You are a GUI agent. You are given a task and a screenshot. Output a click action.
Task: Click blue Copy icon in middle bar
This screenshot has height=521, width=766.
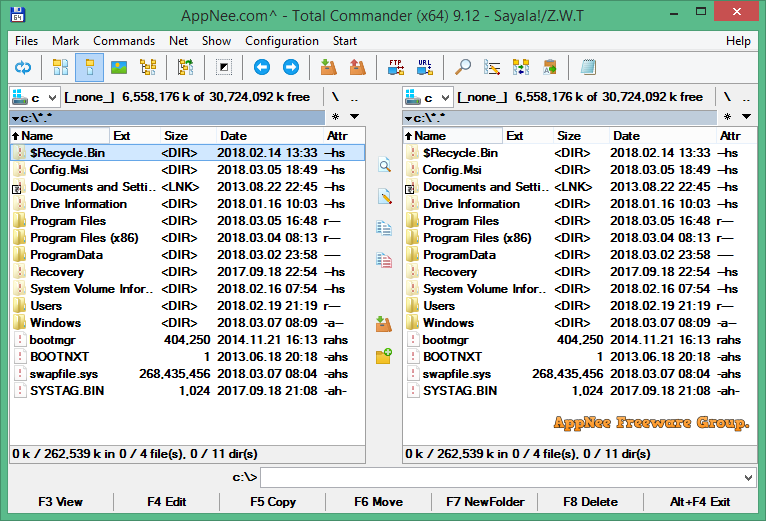(x=384, y=228)
